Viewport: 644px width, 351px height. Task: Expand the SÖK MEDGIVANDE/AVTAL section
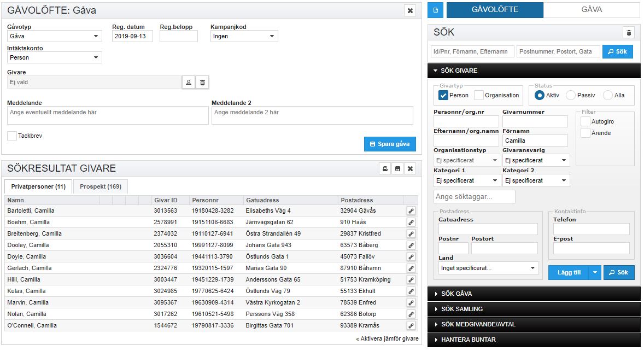tap(534, 324)
